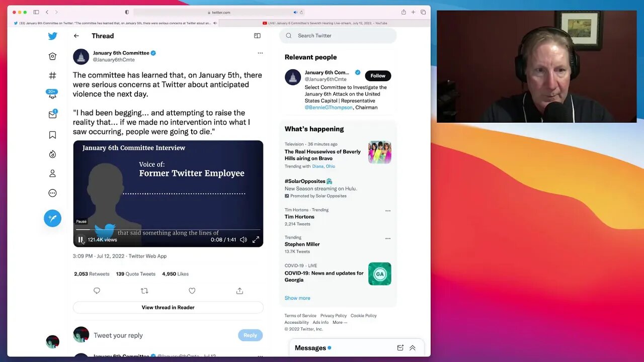Pause the tweet video

80,240
